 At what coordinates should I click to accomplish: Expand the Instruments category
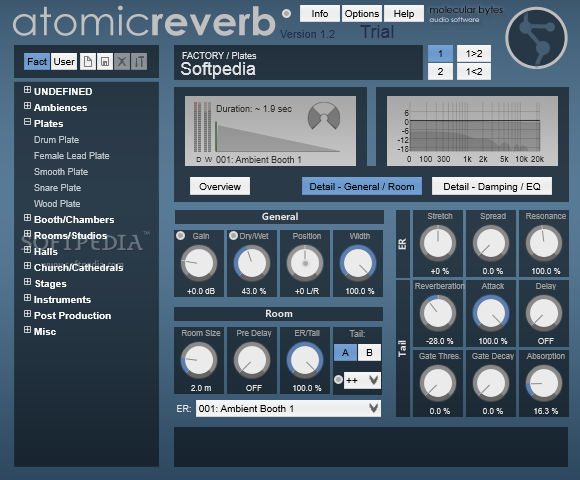(27, 298)
